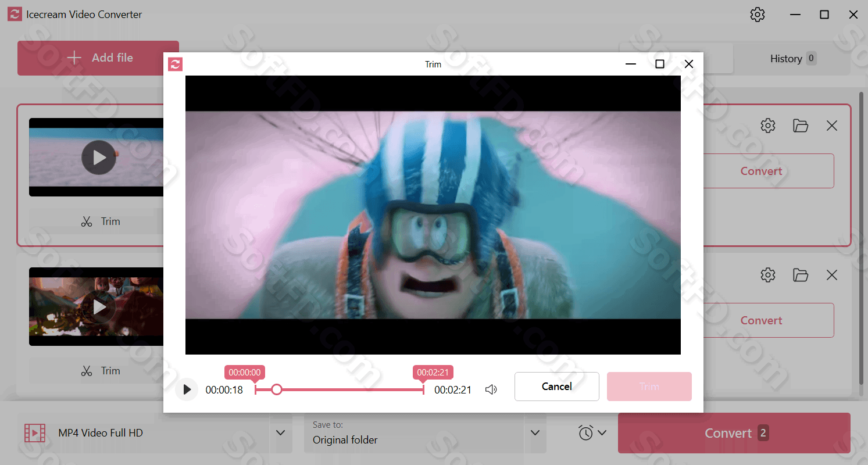Click the main window vertical scrollbar
Viewport: 868px width, 465px height.
tap(861, 238)
